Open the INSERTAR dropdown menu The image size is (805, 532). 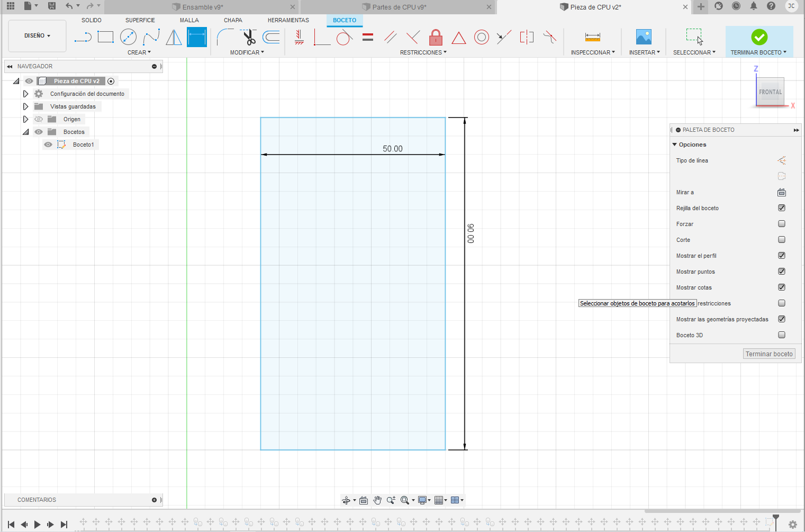point(645,52)
